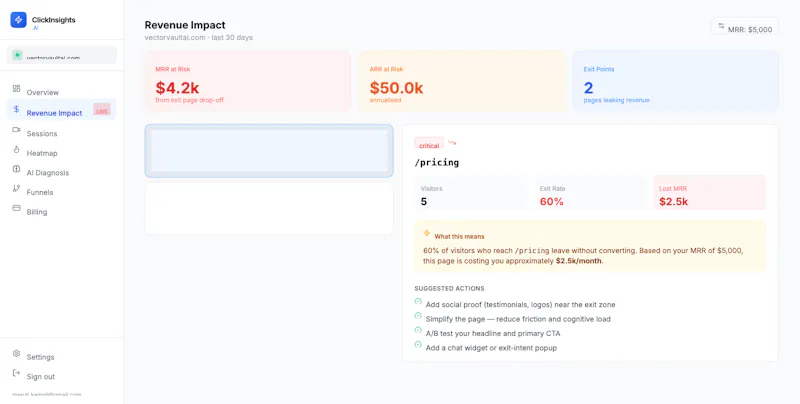This screenshot has height=404, width=800.
Task: Click the ClickInsights lightning logo icon
Action: (18, 20)
